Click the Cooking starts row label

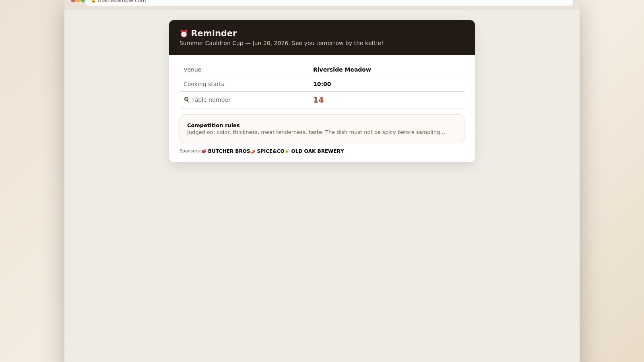pos(204,84)
